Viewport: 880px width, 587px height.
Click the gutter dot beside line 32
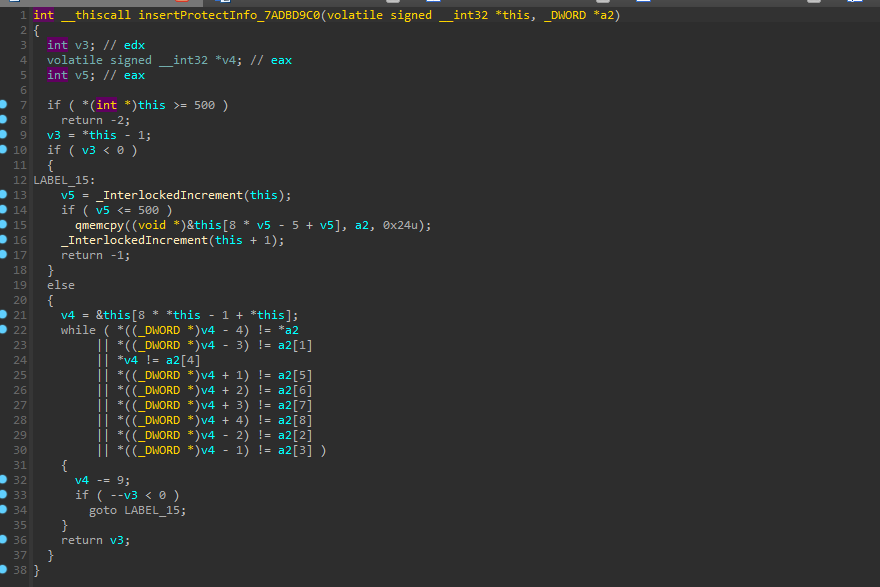4,480
